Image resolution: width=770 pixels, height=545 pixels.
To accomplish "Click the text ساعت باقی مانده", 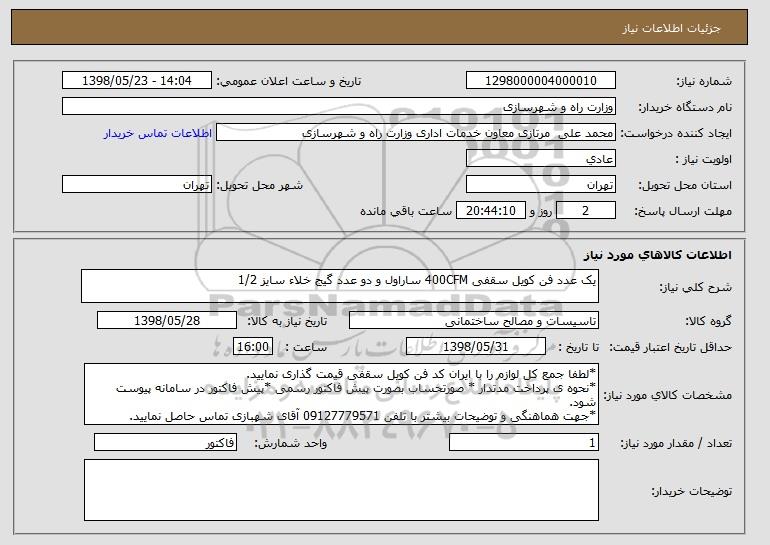I will pyautogui.click(x=406, y=211).
